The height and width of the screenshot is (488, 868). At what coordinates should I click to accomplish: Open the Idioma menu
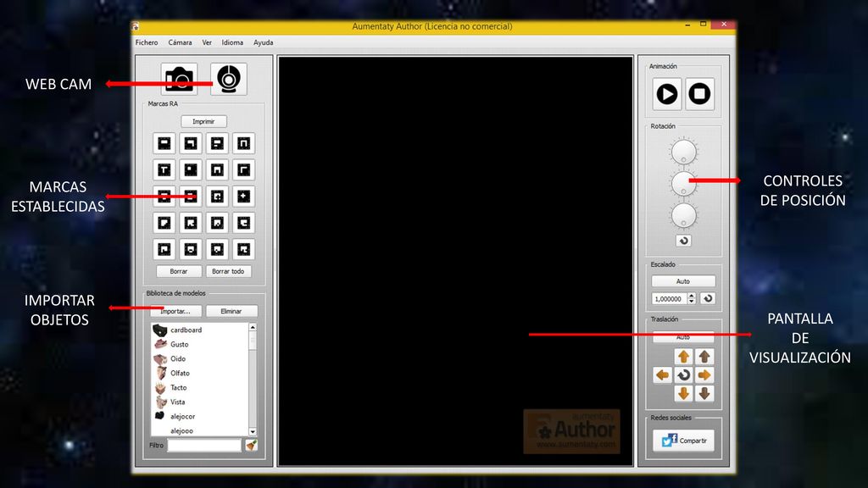click(x=232, y=42)
